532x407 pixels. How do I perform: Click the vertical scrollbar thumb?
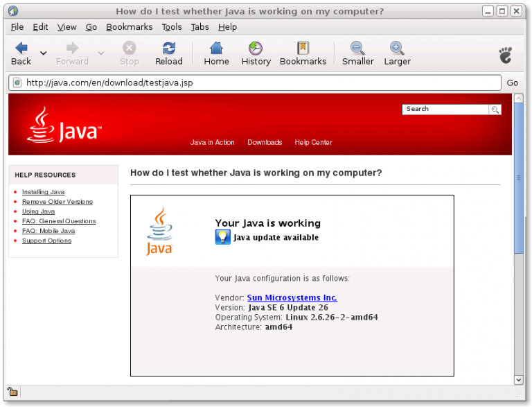tap(518, 178)
